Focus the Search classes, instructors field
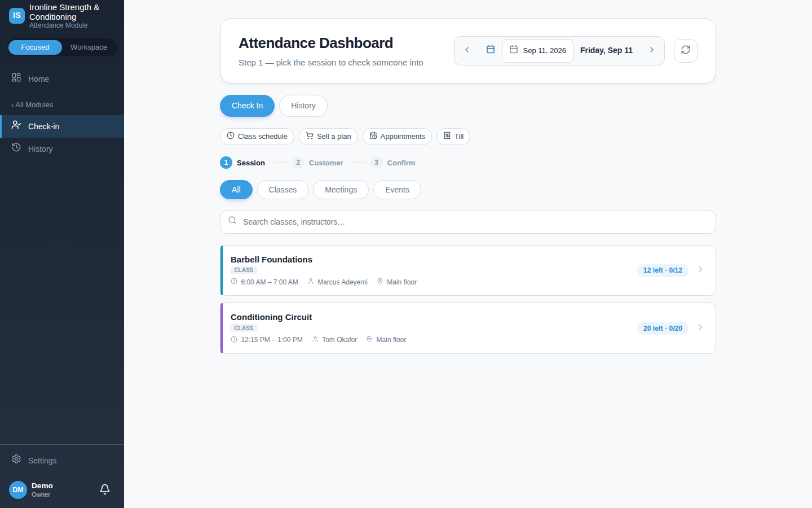812x508 pixels. pos(468,222)
